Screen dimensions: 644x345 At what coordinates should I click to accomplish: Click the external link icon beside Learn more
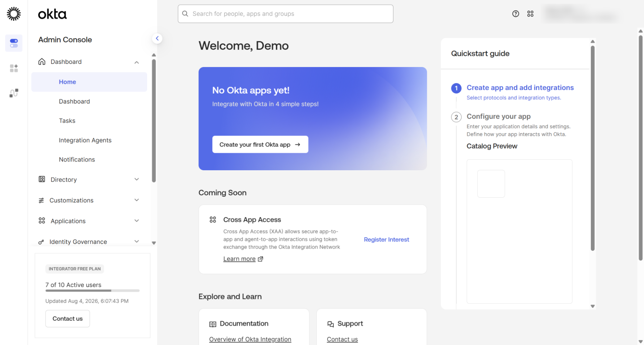pos(261,259)
